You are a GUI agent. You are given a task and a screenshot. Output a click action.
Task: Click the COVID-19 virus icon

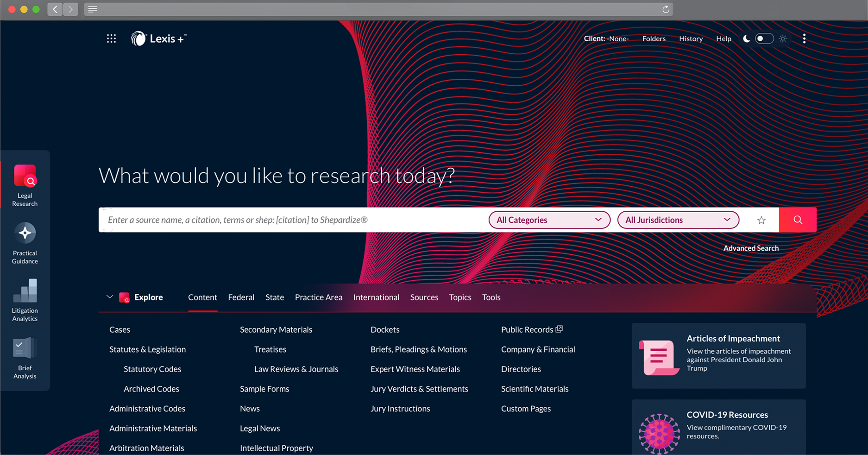(x=659, y=434)
